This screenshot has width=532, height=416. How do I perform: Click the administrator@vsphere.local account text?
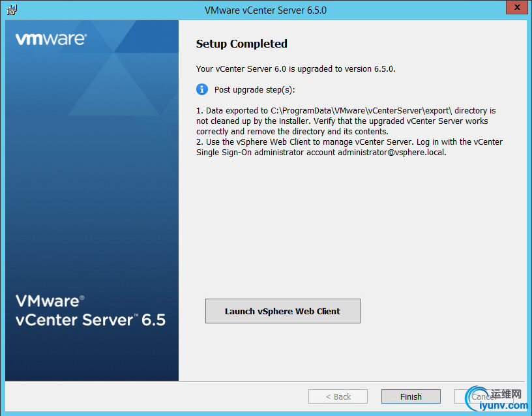click(392, 153)
